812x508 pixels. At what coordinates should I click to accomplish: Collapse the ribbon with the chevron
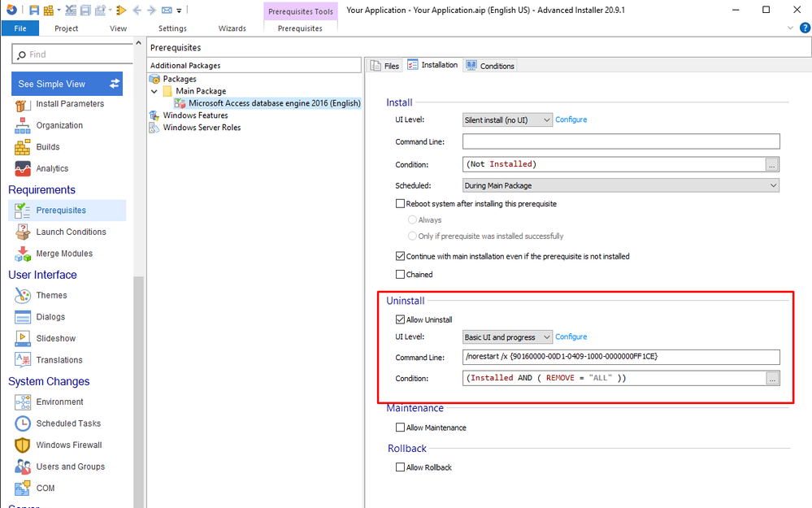coord(790,28)
